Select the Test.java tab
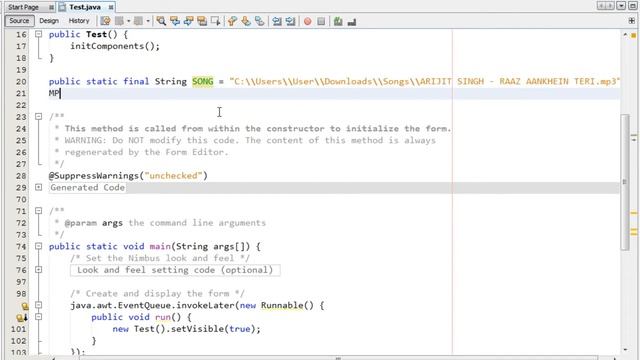 tap(84, 7)
